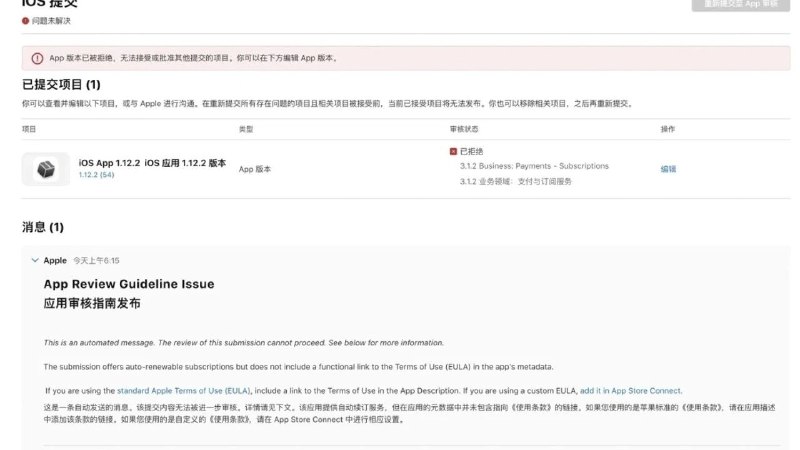The width and height of the screenshot is (800, 450).
Task: Select the iOS App 1.12.2 item title
Action: (152, 163)
